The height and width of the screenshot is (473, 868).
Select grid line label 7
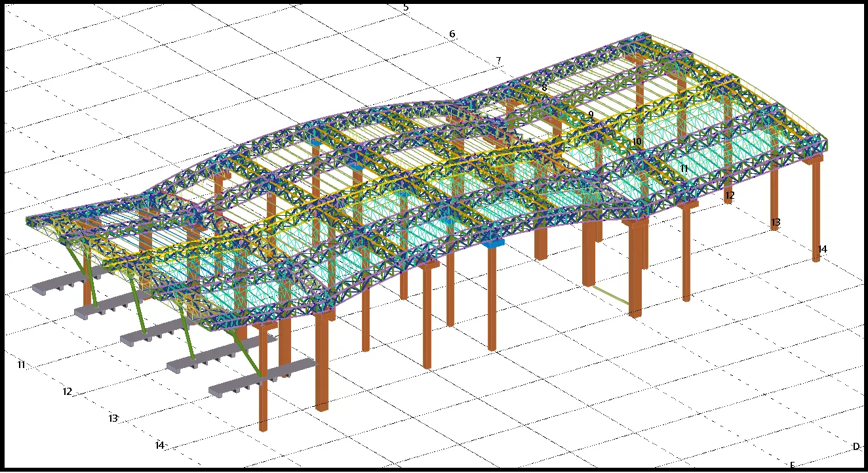498,61
